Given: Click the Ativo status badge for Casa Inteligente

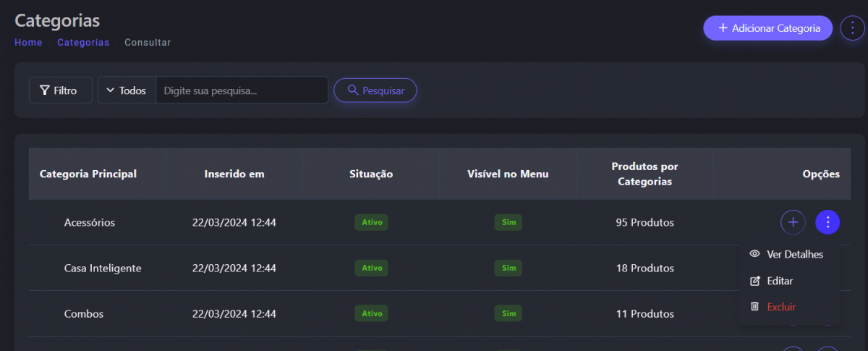Looking at the screenshot, I should click(x=371, y=268).
